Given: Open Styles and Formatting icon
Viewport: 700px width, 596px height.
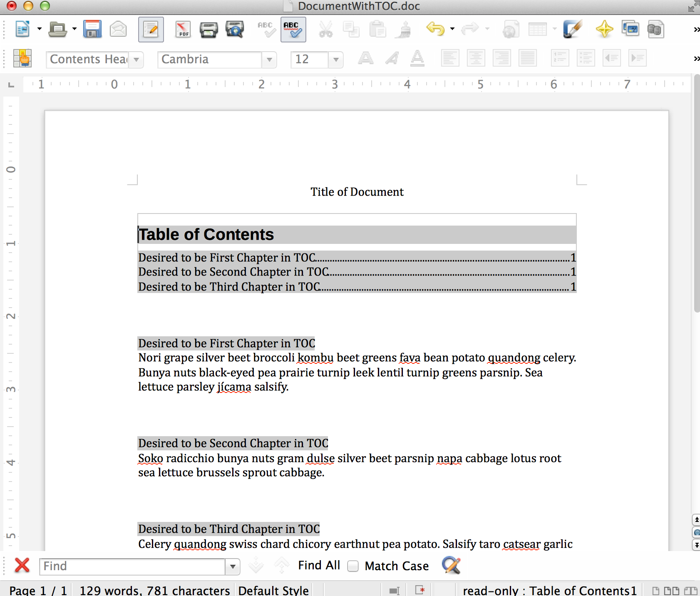Looking at the screenshot, I should (22, 58).
